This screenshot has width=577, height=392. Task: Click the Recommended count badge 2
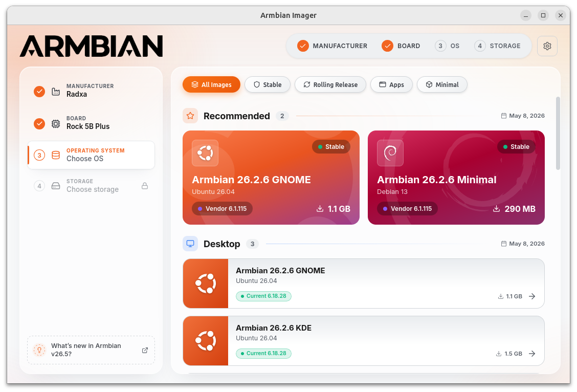[x=282, y=116]
